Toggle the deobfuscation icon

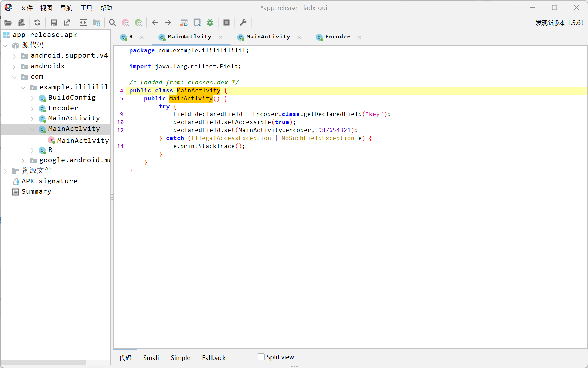184,23
